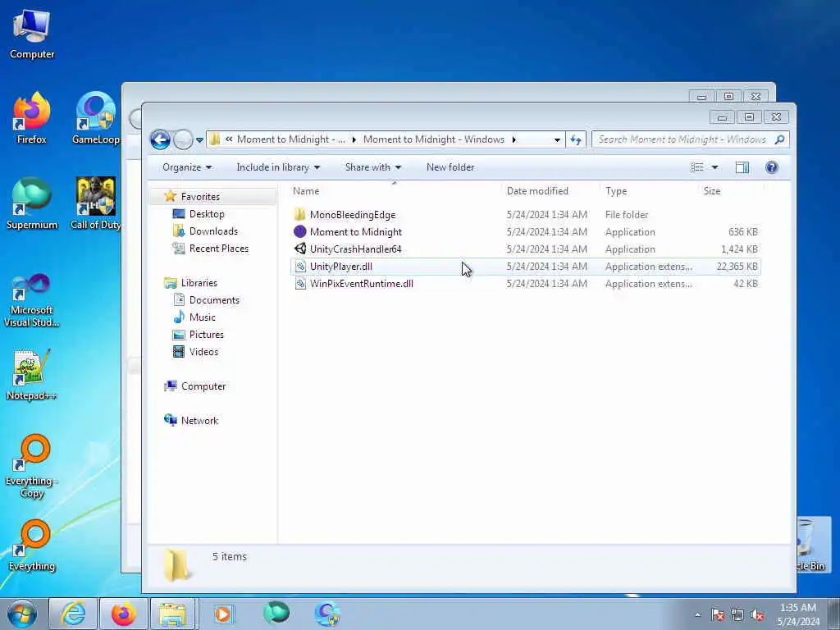Sort by the Name column header

[306, 191]
